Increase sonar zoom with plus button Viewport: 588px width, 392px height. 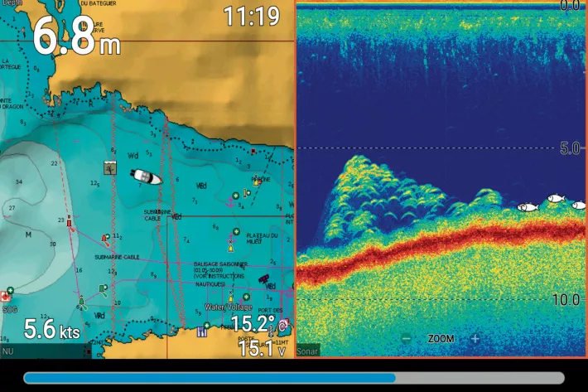coord(475,339)
